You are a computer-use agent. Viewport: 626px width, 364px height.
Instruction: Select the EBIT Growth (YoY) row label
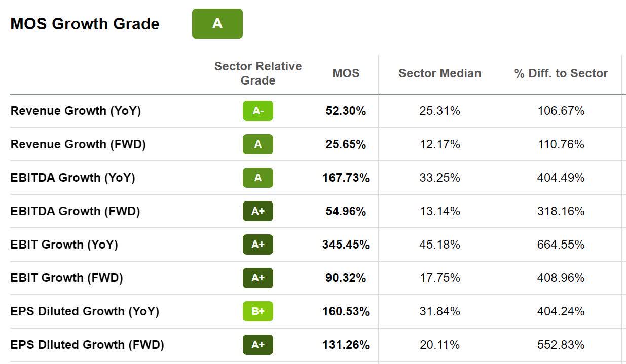point(64,245)
